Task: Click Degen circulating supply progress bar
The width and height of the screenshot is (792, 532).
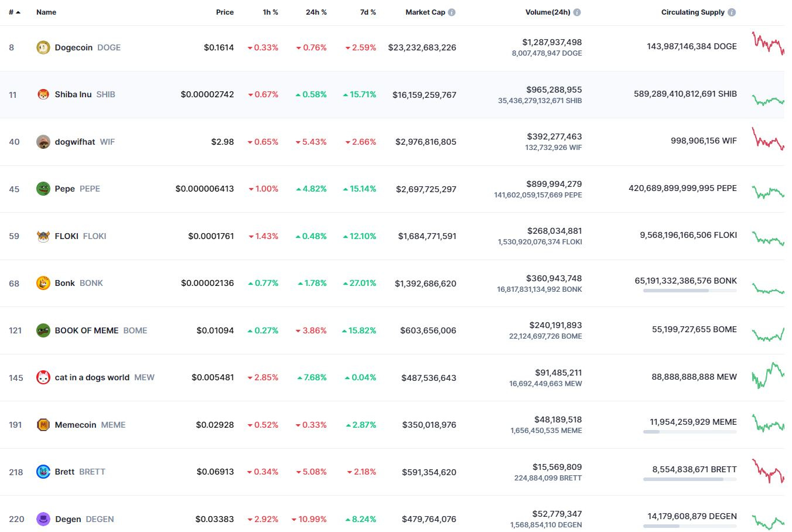Action: (690, 526)
